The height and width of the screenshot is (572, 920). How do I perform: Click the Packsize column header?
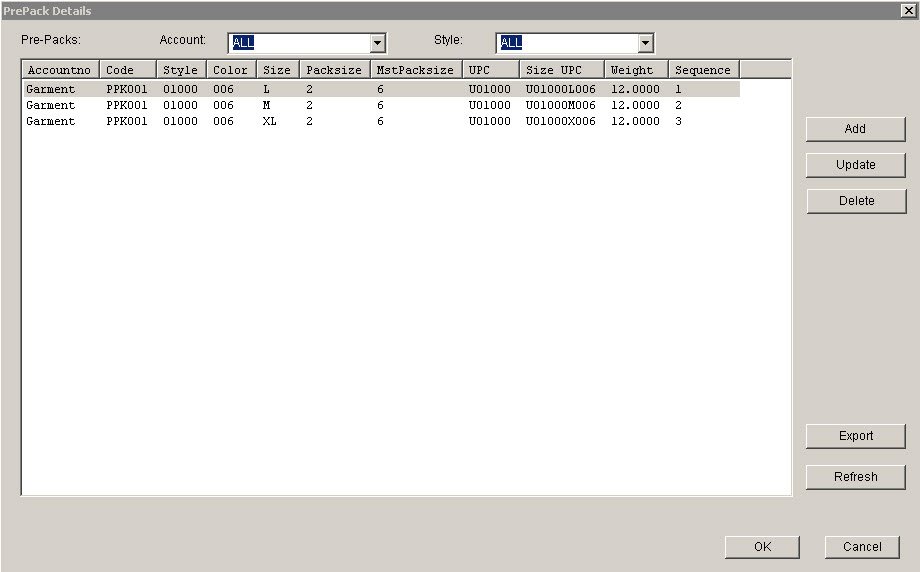click(334, 70)
